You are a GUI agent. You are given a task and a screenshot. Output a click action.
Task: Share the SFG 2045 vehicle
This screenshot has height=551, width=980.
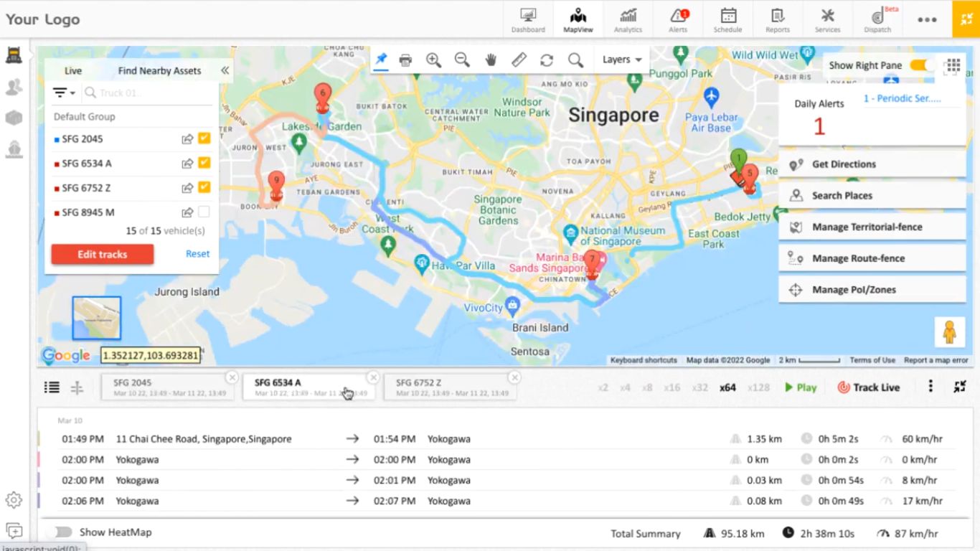(x=187, y=139)
